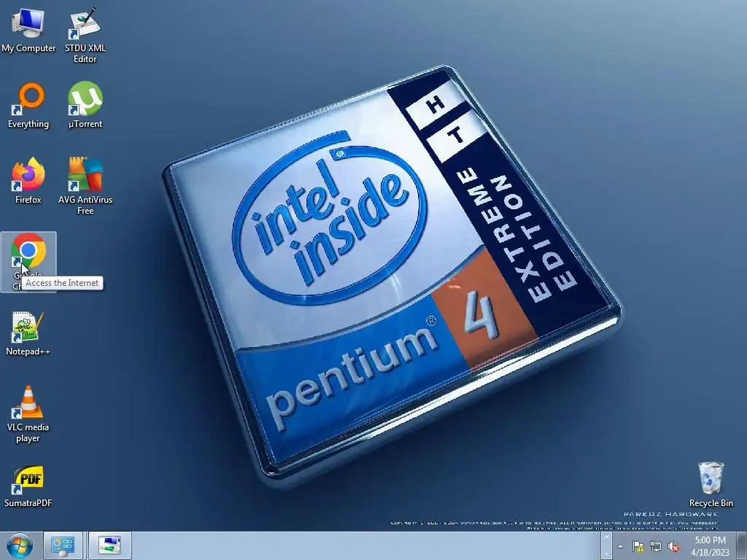This screenshot has height=560, width=747.
Task: Open the µTorrent desktop shortcut
Action: (85, 106)
